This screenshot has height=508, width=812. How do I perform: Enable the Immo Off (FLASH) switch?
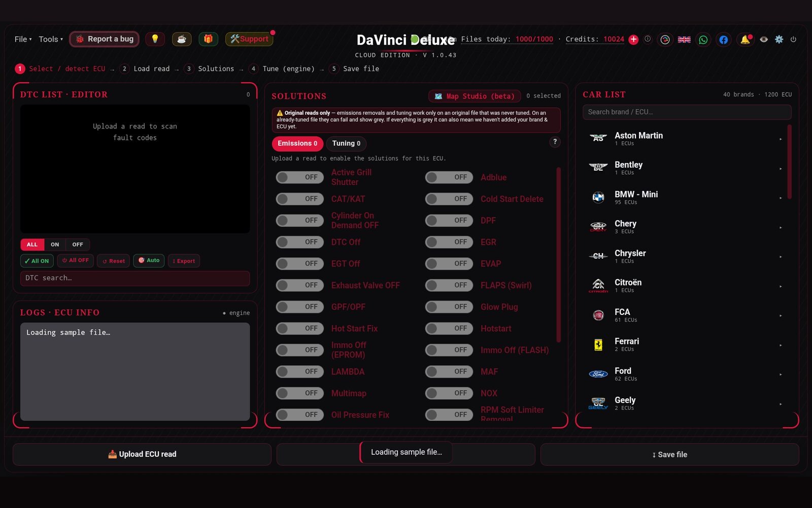point(449,350)
